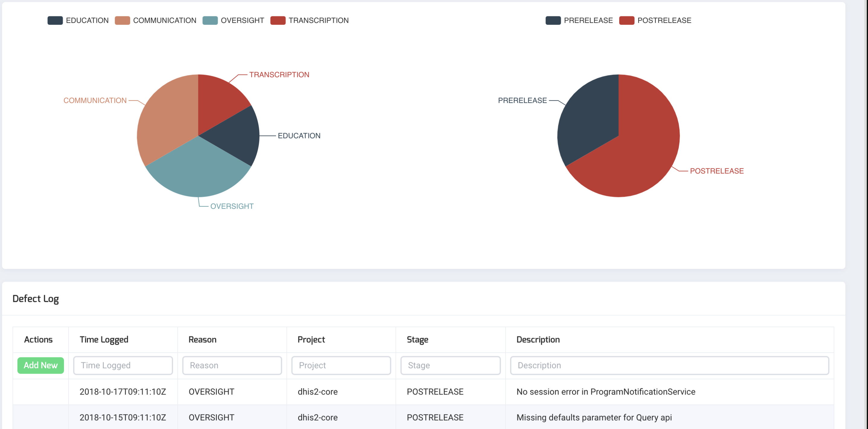Focus the Stage input field
868x429 pixels.
(450, 365)
